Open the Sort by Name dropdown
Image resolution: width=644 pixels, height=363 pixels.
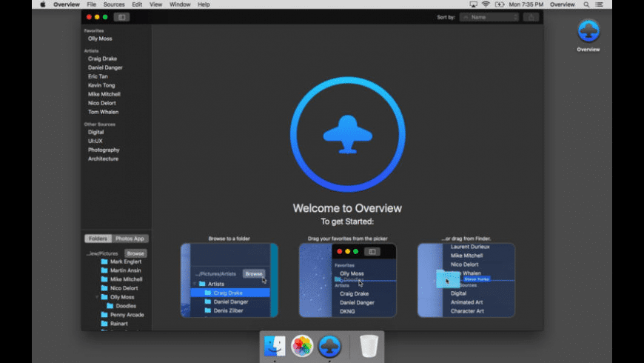point(489,17)
